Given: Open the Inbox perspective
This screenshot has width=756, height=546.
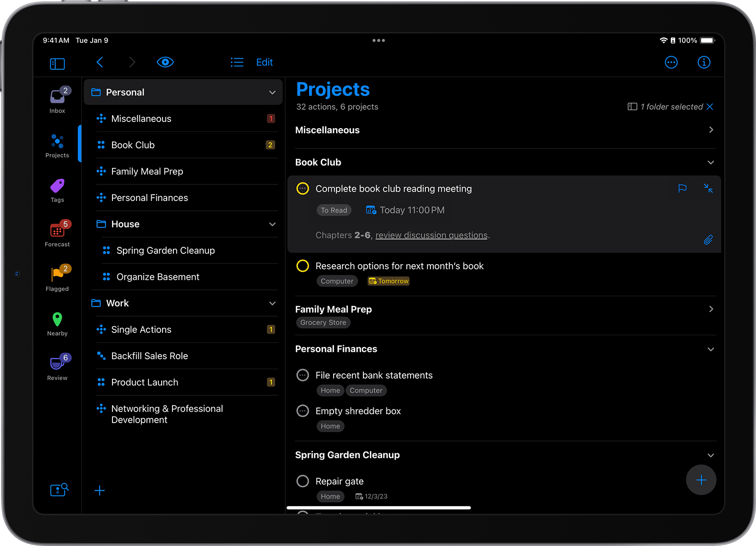Looking at the screenshot, I should coord(57,98).
